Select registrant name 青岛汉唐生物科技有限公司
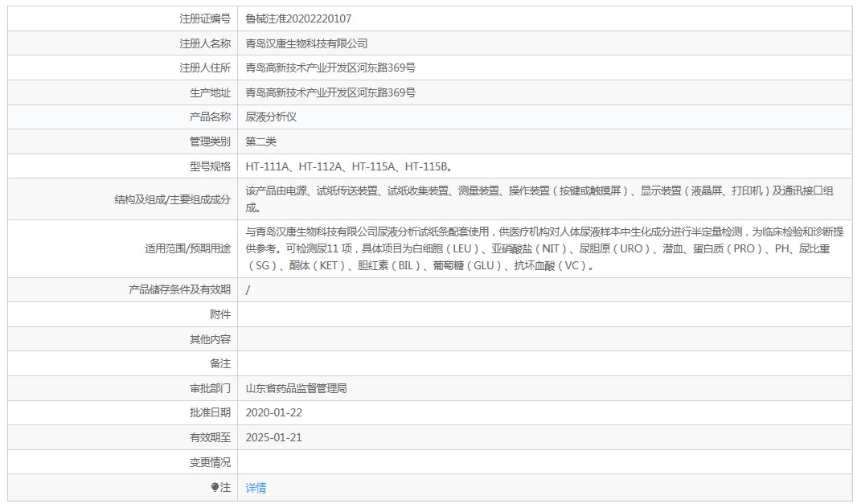Image resolution: width=857 pixels, height=504 pixels. 306,43
